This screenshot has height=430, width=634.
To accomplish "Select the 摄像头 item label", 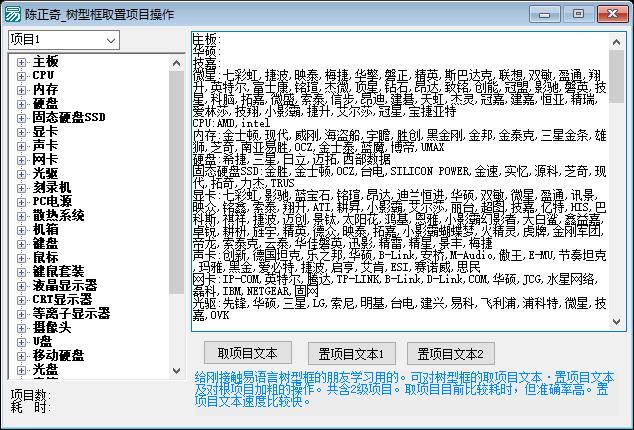I will pos(52,328).
